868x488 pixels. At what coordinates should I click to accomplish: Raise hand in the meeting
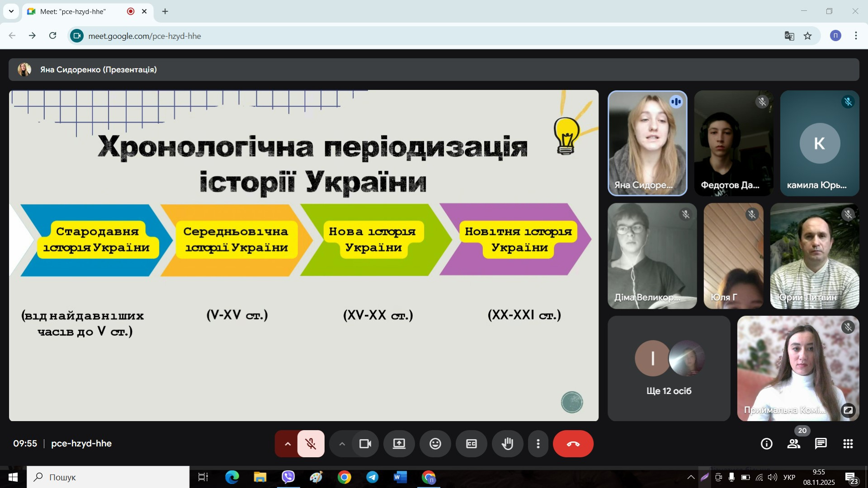pyautogui.click(x=507, y=444)
